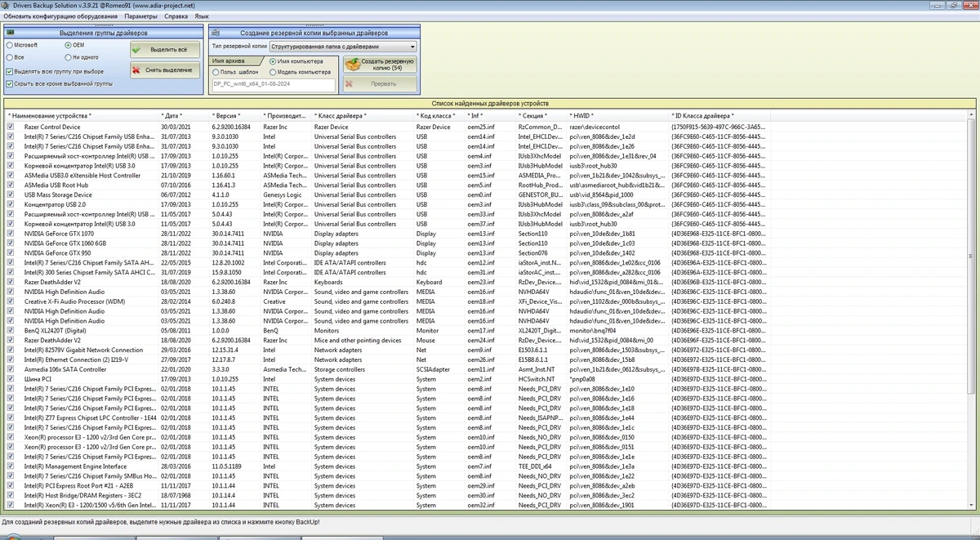Click the 'Прервать' button
The height and width of the screenshot is (540, 980).
point(380,83)
